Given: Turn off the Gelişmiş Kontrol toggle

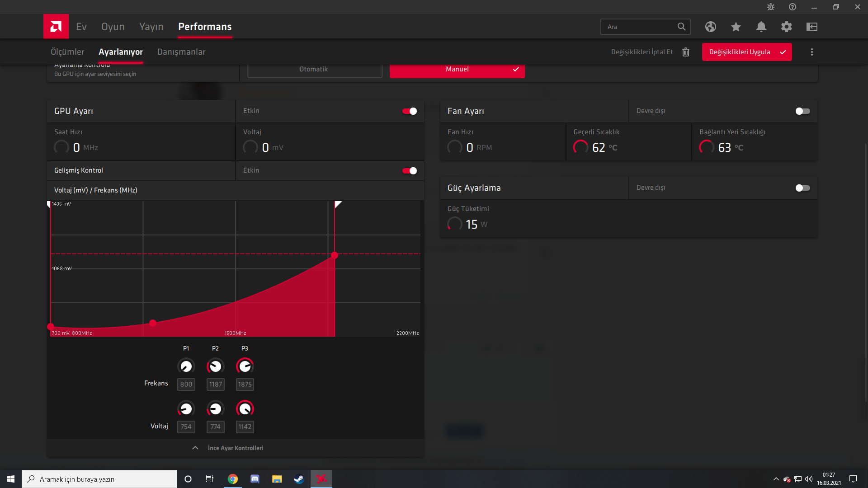Looking at the screenshot, I should 410,171.
